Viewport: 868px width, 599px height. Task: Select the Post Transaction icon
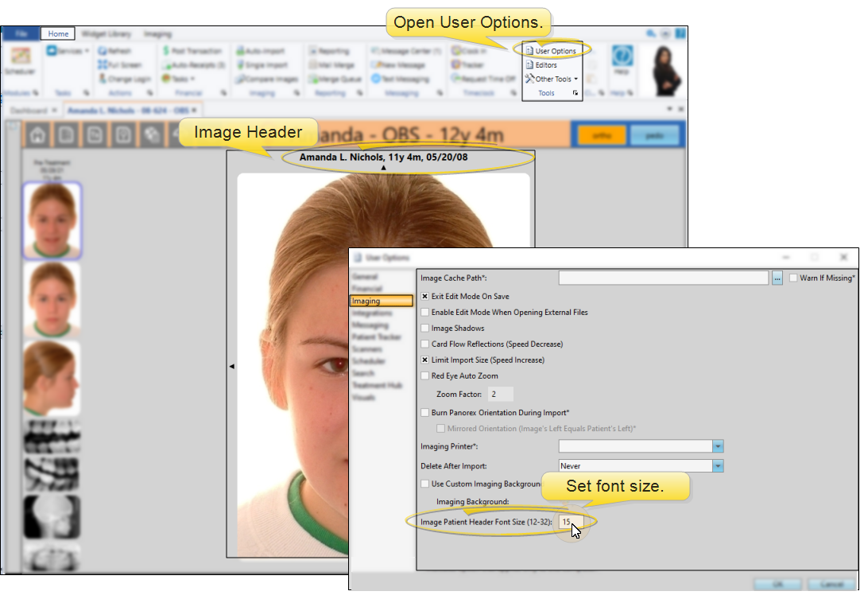194,49
